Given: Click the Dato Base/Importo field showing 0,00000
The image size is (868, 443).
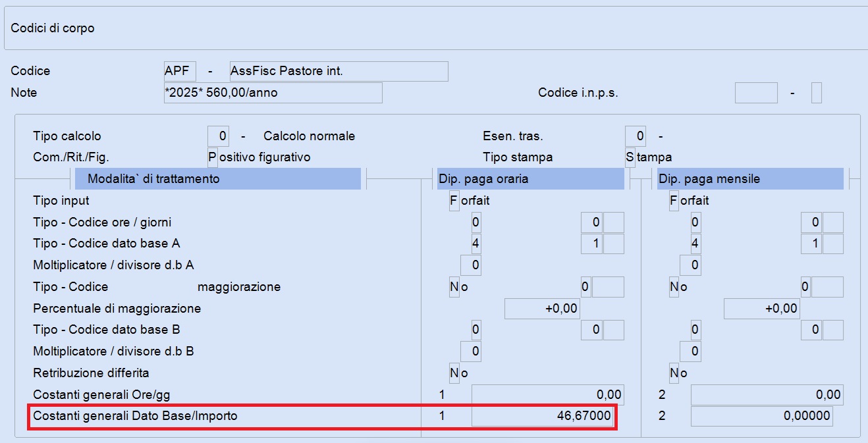Looking at the screenshot, I should click(761, 417).
